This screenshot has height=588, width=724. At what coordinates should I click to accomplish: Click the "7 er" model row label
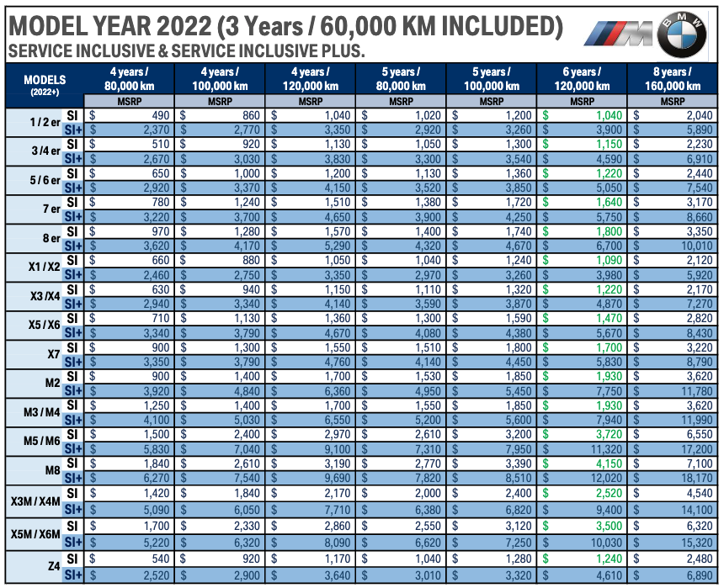[51, 209]
